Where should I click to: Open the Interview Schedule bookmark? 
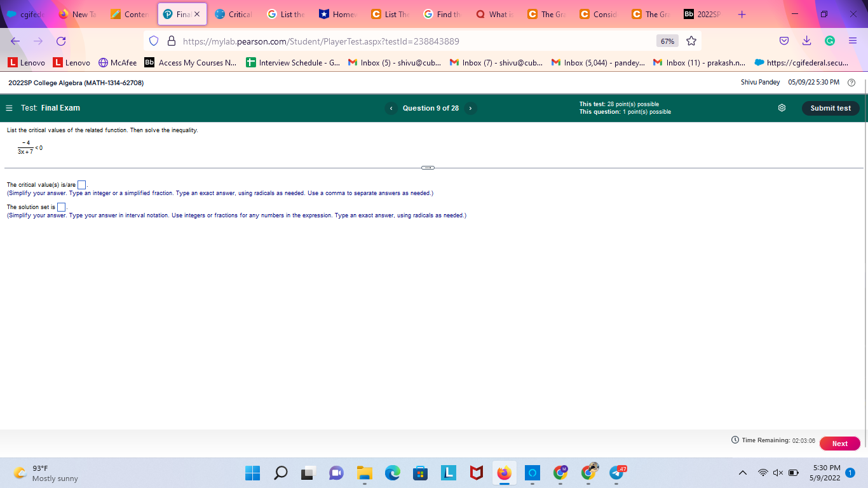(x=293, y=63)
